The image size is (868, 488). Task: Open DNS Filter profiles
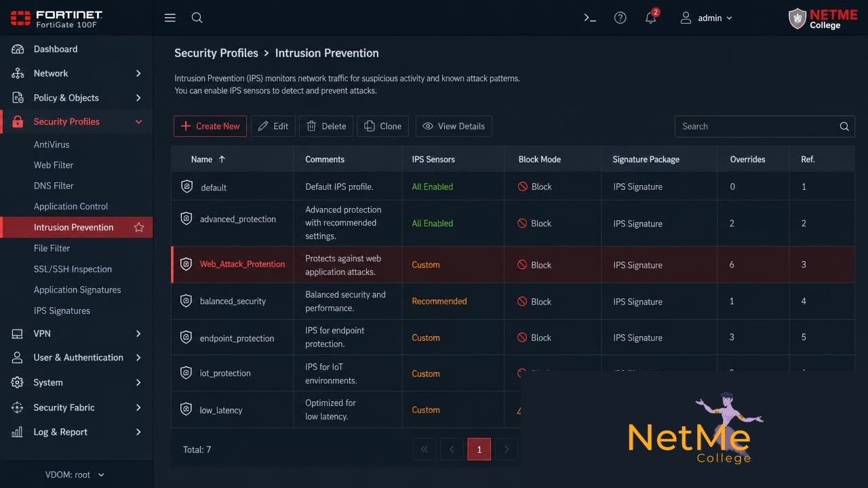click(54, 186)
